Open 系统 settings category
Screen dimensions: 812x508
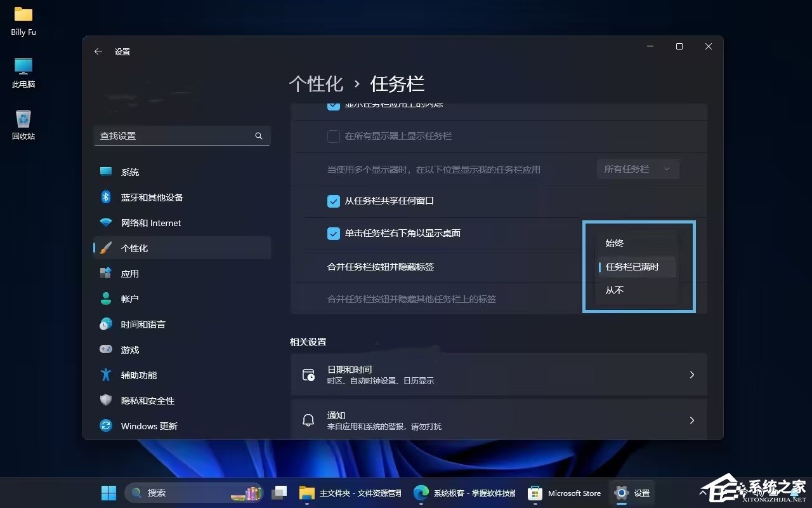click(x=182, y=172)
